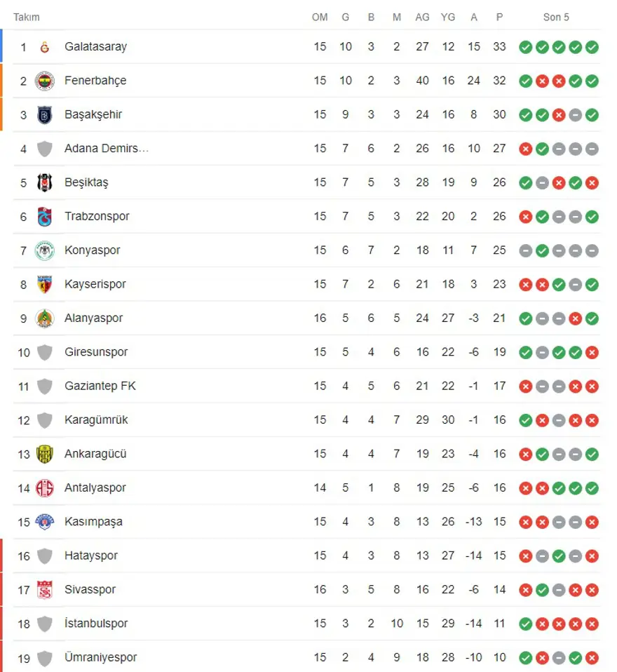Click the Trabzonspor crest icon
The image size is (617, 672).
[x=45, y=216]
